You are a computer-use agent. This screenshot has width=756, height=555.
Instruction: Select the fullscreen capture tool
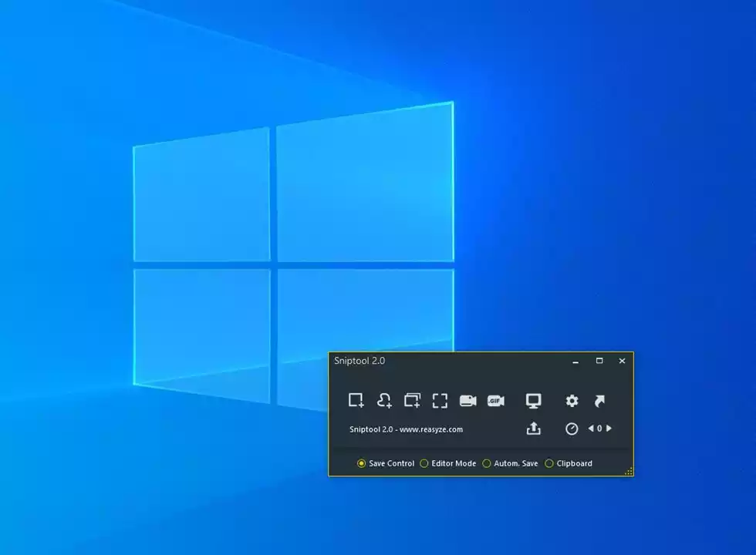pos(440,401)
